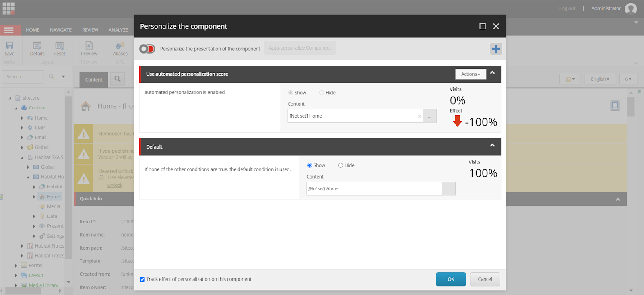
Task: Close the Personalize the component dialog
Action: coord(496,26)
